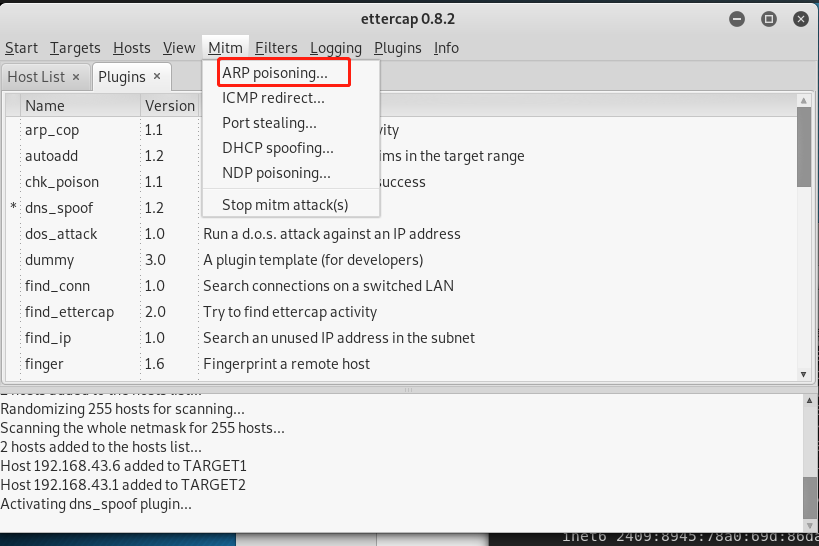Select the autoadd plugin row

tap(401, 156)
